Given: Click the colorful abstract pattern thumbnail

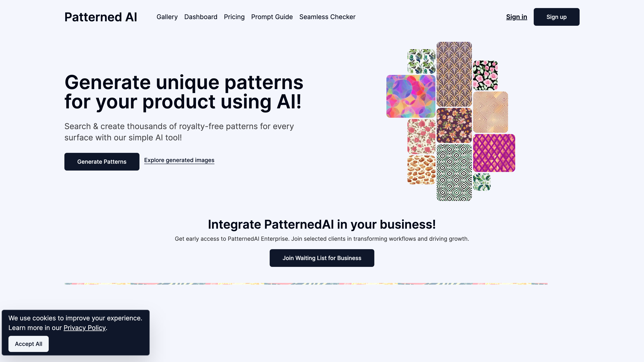Looking at the screenshot, I should click(411, 96).
